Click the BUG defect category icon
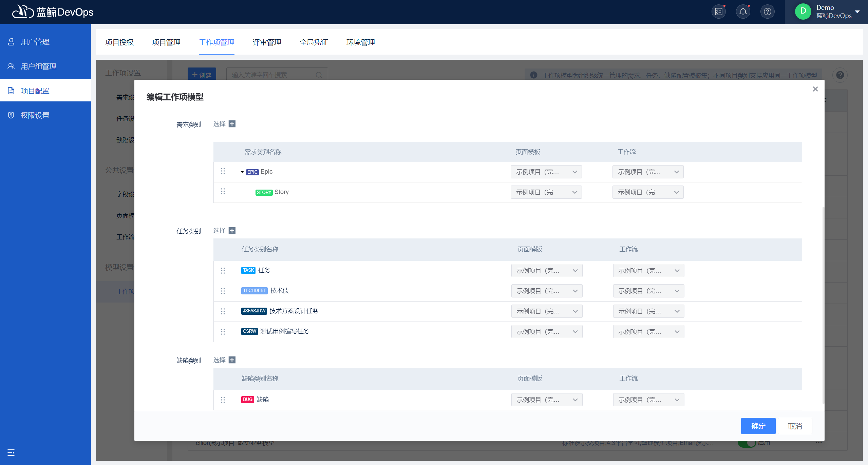Image resolution: width=868 pixels, height=465 pixels. pyautogui.click(x=247, y=400)
